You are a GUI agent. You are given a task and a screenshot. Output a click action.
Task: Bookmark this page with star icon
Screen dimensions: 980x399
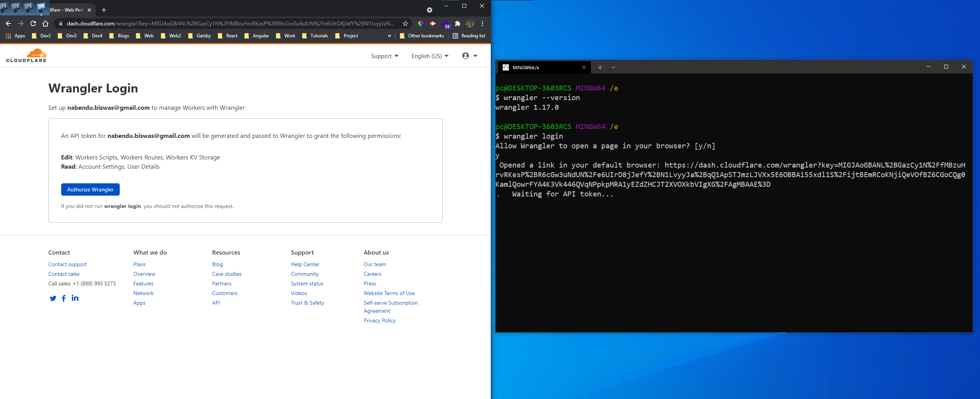pos(405,23)
